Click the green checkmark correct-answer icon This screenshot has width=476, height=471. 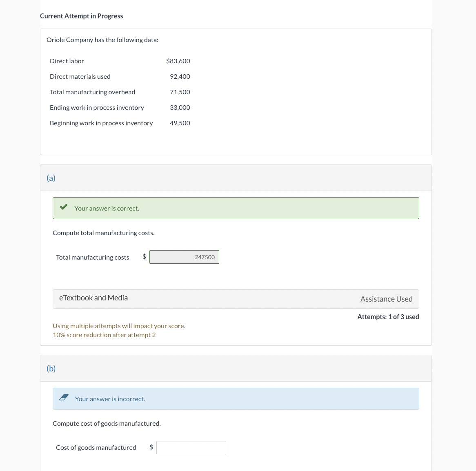[x=63, y=207]
